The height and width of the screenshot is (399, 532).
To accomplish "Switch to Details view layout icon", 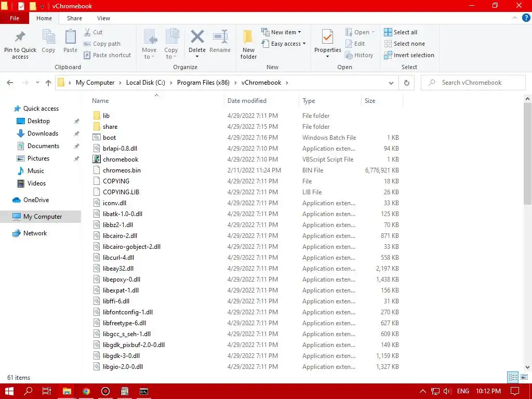I will click(x=513, y=377).
